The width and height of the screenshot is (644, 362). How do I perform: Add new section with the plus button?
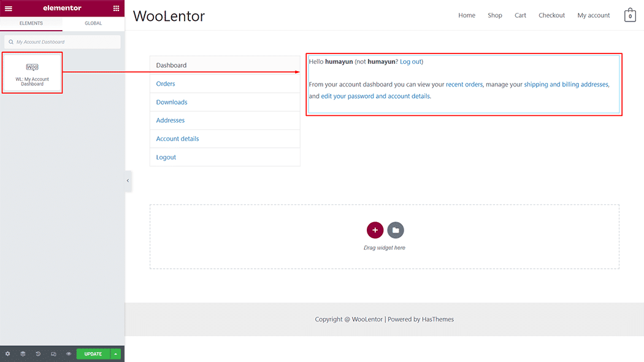[375, 230]
